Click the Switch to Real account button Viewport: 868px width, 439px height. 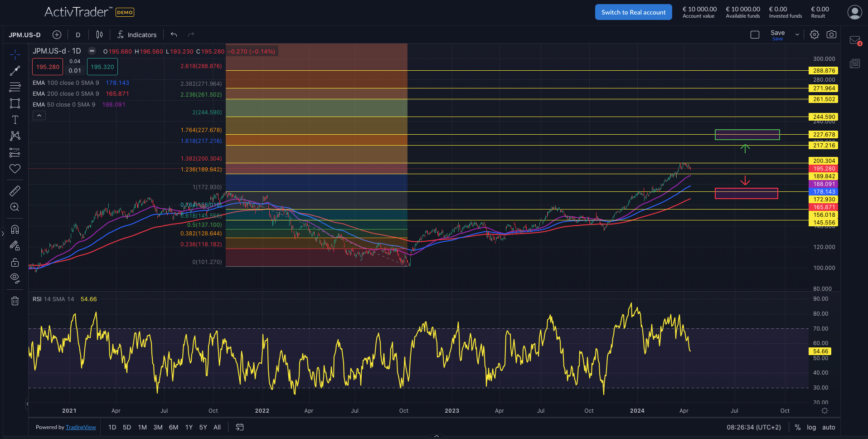point(633,12)
